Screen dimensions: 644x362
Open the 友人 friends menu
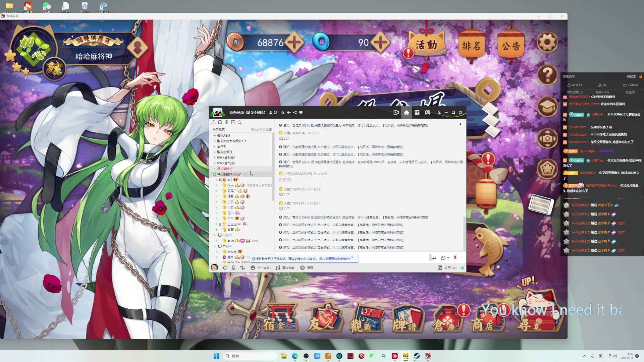[325, 318]
